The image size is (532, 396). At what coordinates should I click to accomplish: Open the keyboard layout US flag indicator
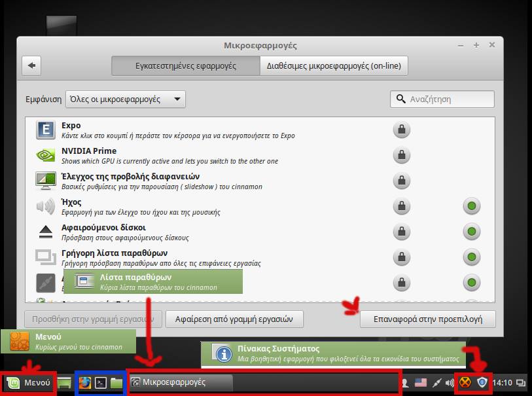421,382
